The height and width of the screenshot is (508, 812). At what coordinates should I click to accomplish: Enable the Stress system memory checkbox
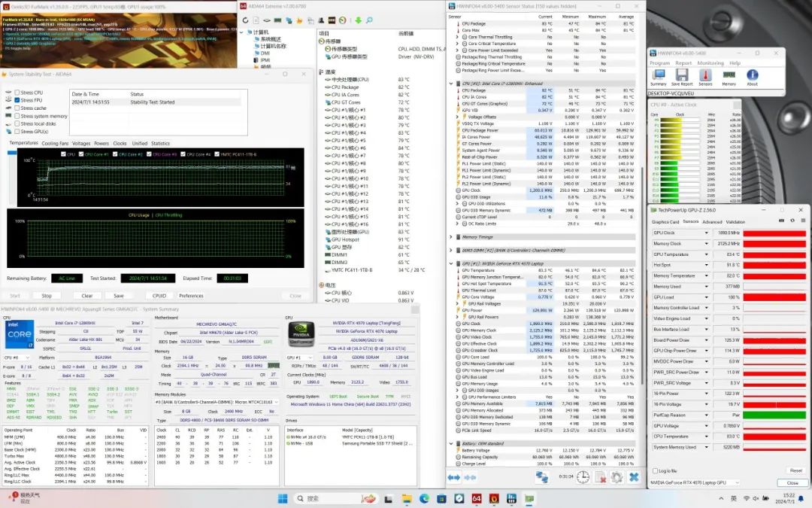coord(17,116)
